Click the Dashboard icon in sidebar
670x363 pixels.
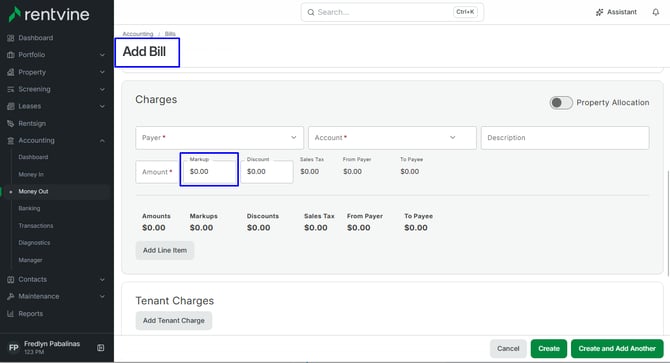[11, 38]
